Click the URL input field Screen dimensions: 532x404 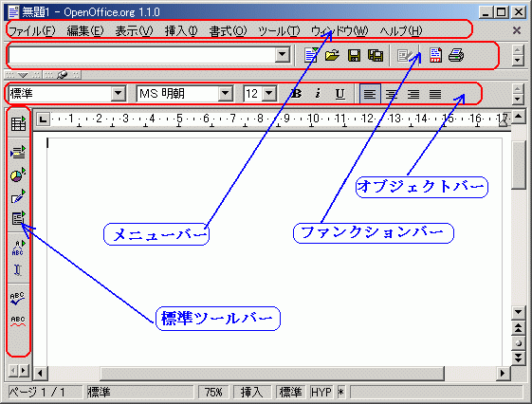142,55
